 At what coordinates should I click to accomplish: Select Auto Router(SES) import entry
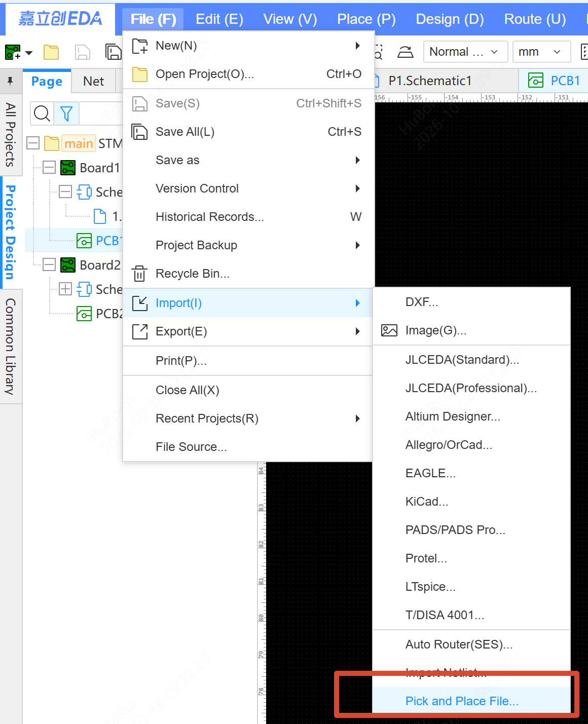point(472,644)
